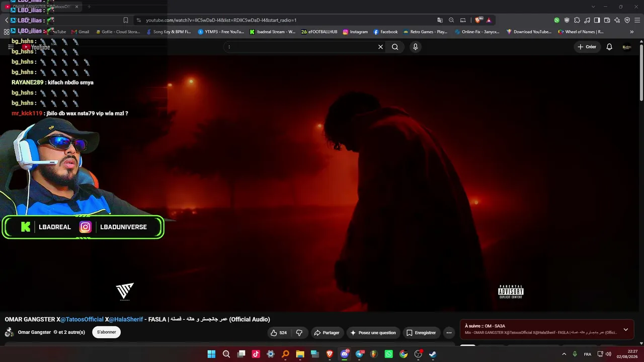
Task: Open the Brave Rewards triangle icon
Action: point(489,20)
